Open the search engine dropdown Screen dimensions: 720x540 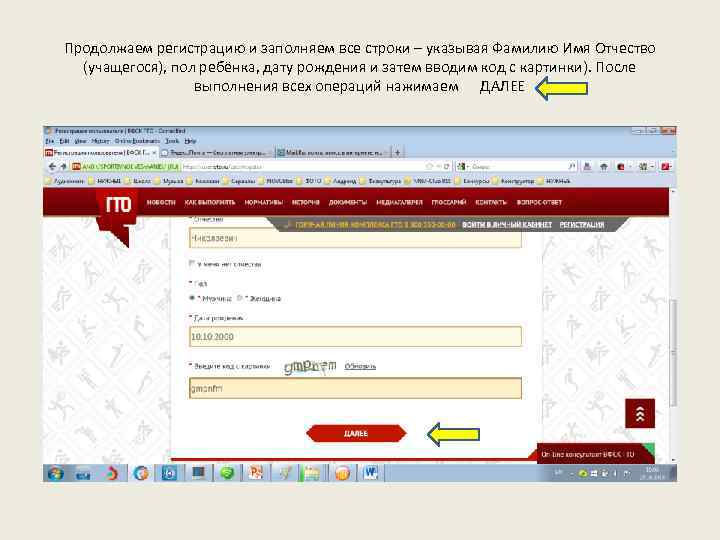tap(462, 167)
